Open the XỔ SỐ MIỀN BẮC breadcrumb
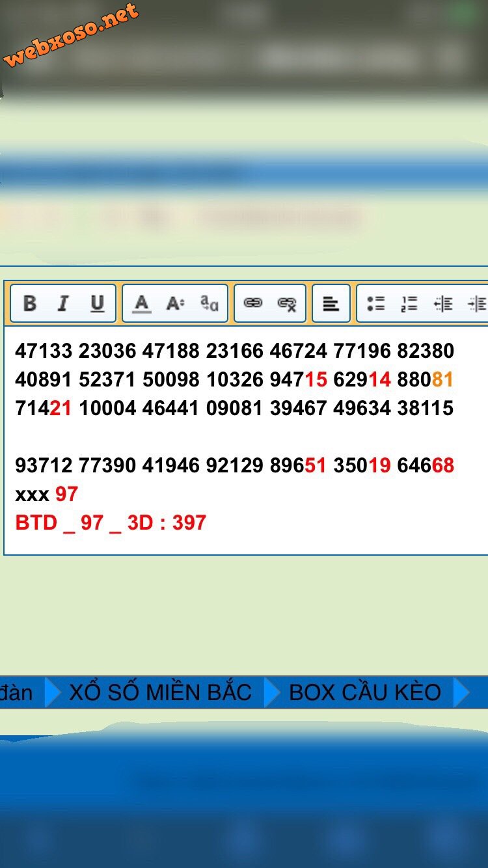488x868 pixels. tap(161, 692)
